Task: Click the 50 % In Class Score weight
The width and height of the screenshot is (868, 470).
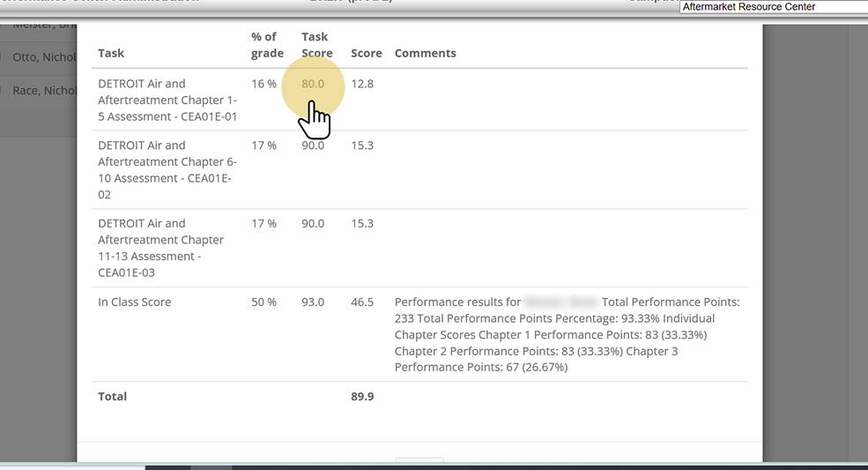Action: 263,302
